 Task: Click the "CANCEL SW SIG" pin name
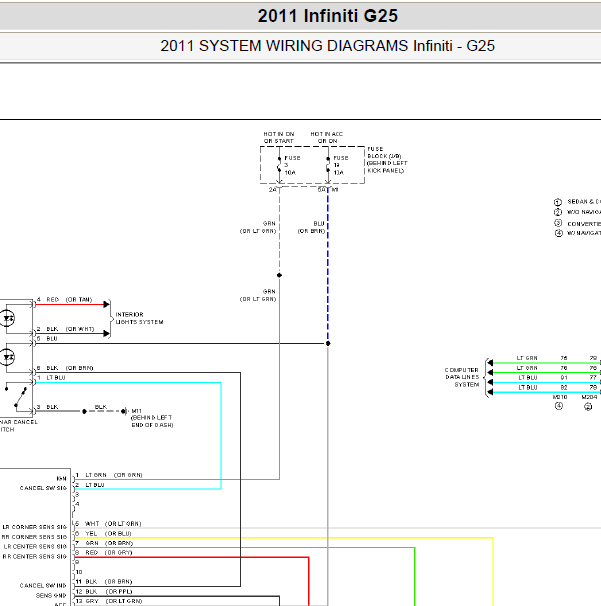43,488
